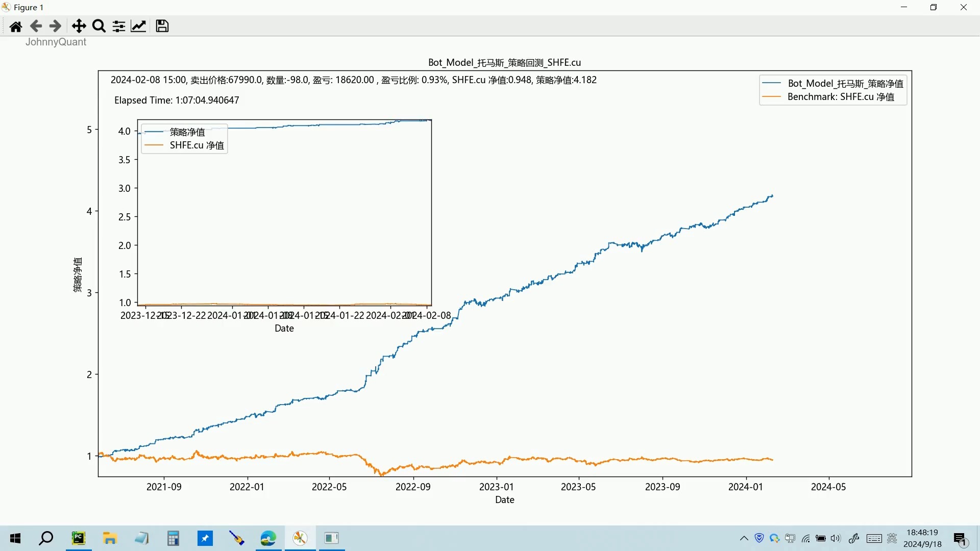Click the chart title Bot_Model SHFE.cu

click(504, 62)
